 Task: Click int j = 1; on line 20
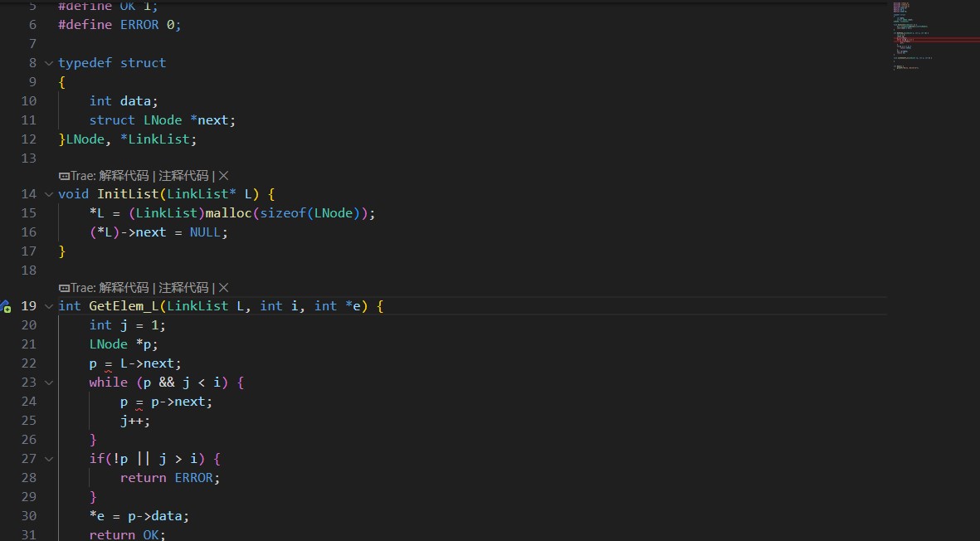128,325
